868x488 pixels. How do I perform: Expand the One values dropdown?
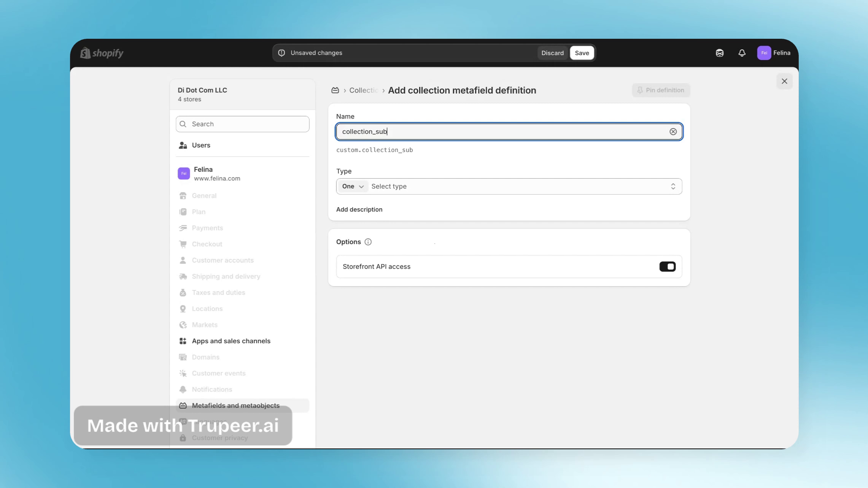(352, 186)
